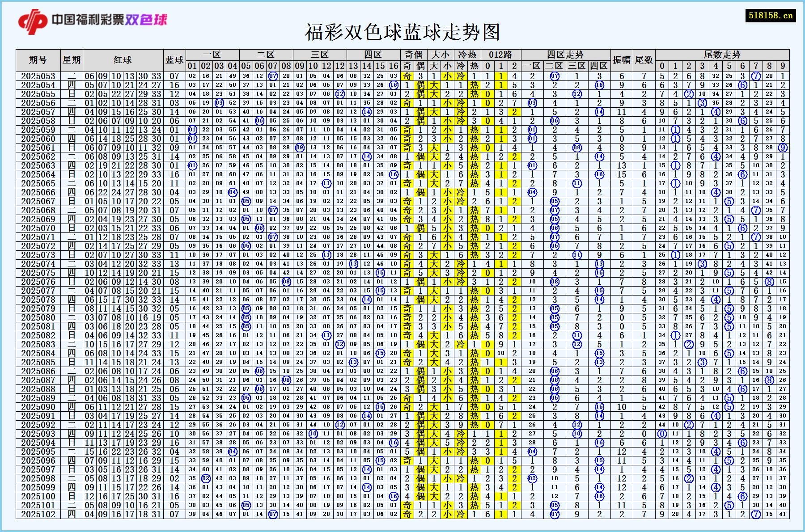805x532 pixels.
Task: Expand the 四区走势 section header
Action: point(565,55)
